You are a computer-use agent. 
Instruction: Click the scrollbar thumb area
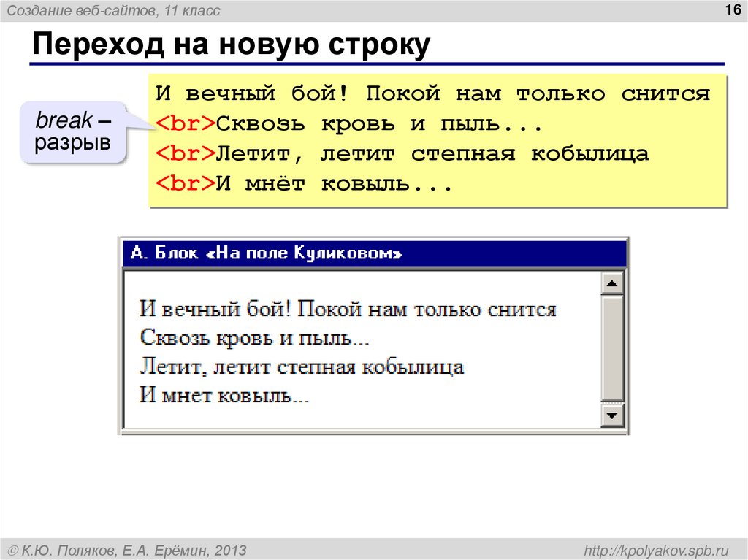point(612,349)
